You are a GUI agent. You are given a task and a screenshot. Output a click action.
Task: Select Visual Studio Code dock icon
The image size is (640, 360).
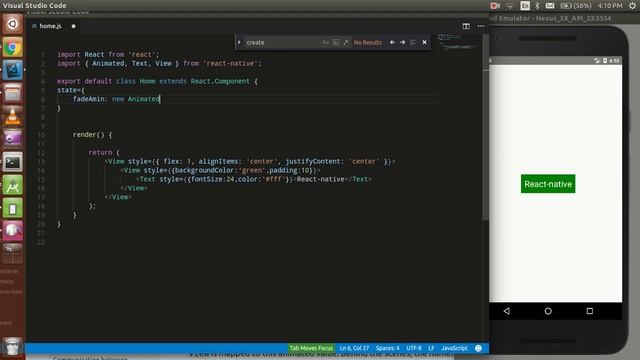13,70
